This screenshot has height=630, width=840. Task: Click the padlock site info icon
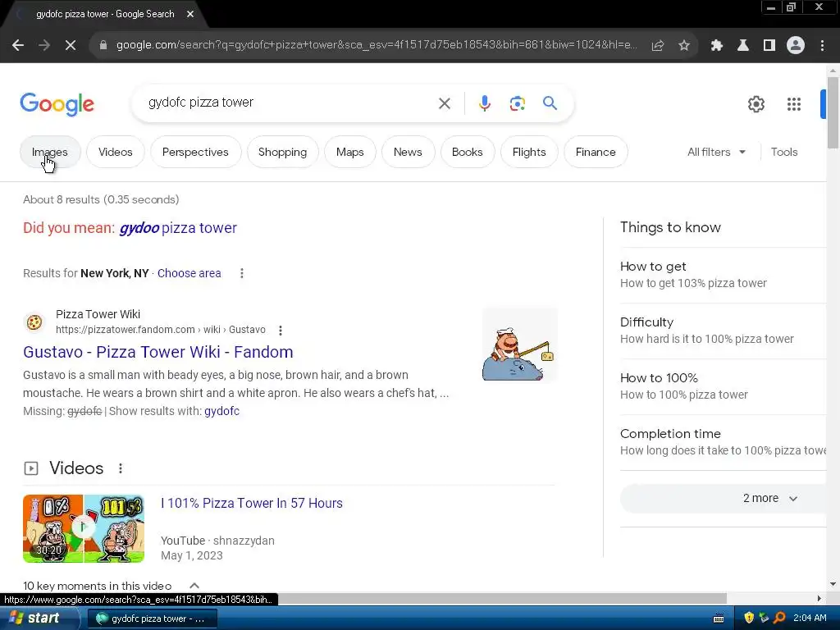(103, 45)
